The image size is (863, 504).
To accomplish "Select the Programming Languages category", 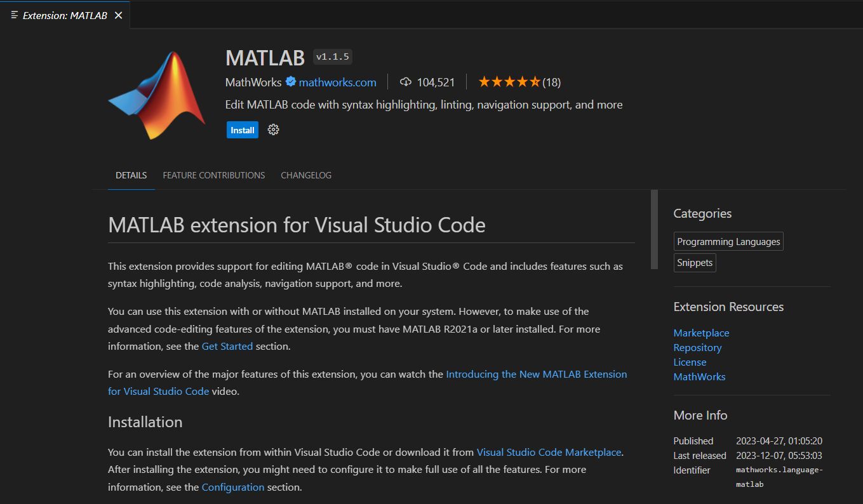I will [x=728, y=241].
